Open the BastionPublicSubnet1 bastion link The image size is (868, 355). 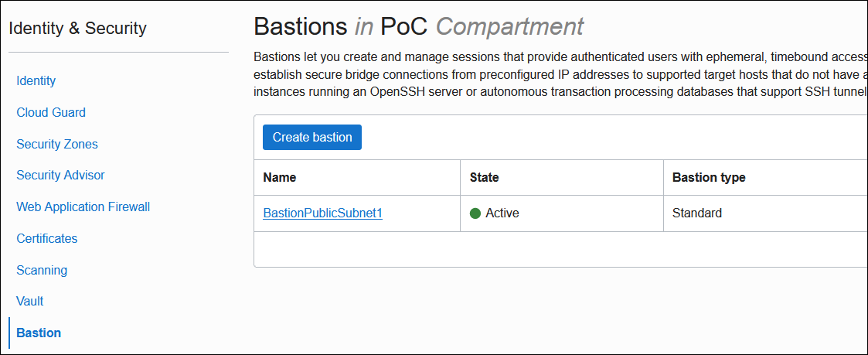322,213
